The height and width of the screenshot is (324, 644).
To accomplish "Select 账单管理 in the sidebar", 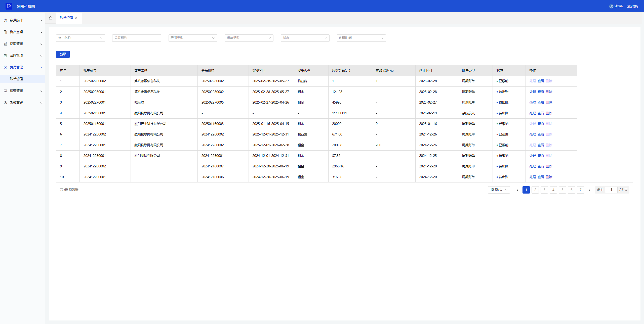I will click(x=16, y=79).
